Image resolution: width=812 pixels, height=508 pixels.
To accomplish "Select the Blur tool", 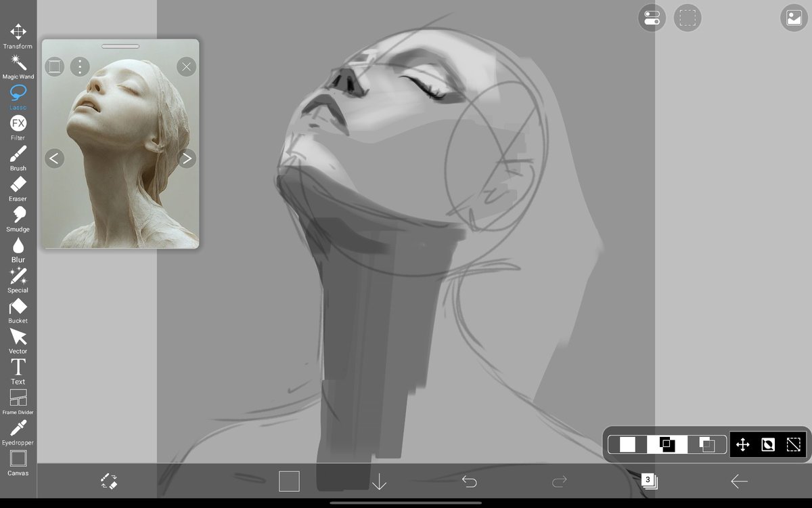I will point(18,250).
